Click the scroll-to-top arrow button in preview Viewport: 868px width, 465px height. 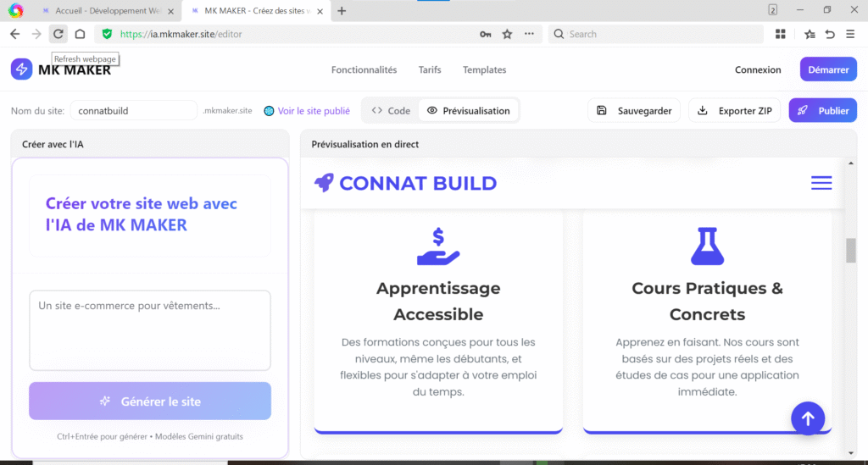point(807,418)
